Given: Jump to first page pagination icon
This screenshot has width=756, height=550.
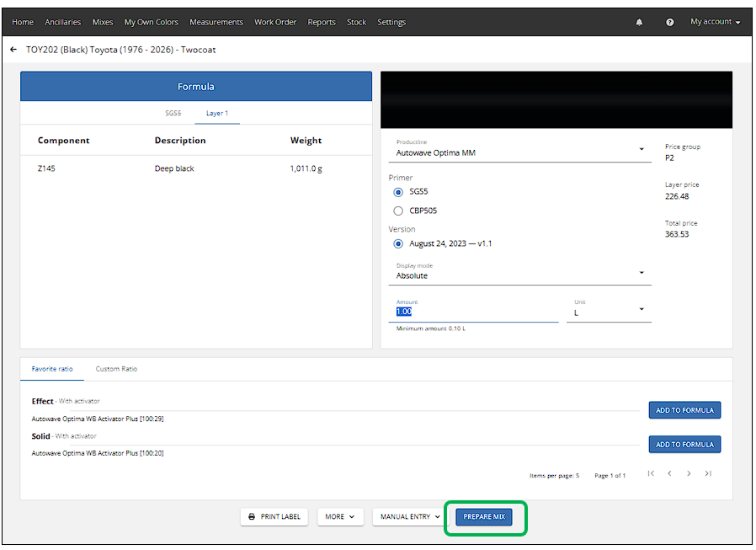Looking at the screenshot, I should tap(651, 473).
